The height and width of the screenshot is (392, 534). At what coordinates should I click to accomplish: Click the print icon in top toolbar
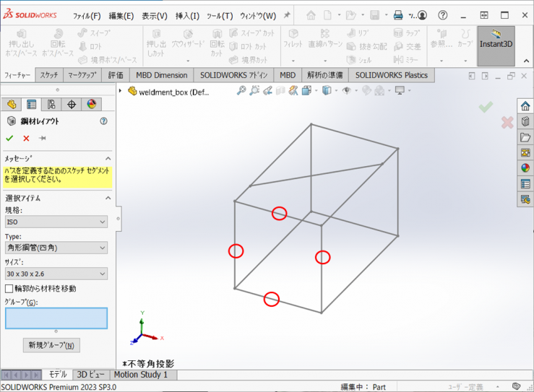tap(398, 15)
